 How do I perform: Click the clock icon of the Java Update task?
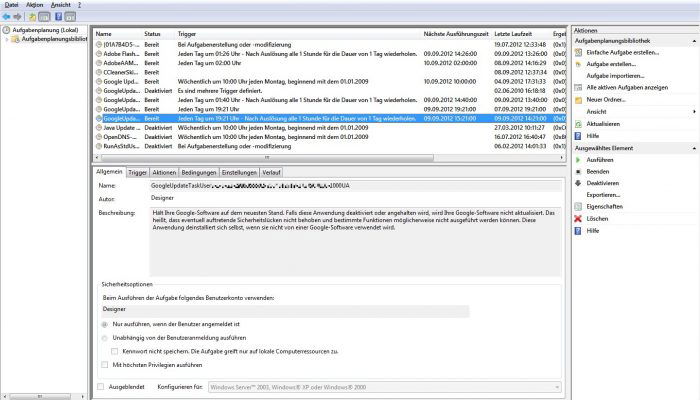coord(99,128)
